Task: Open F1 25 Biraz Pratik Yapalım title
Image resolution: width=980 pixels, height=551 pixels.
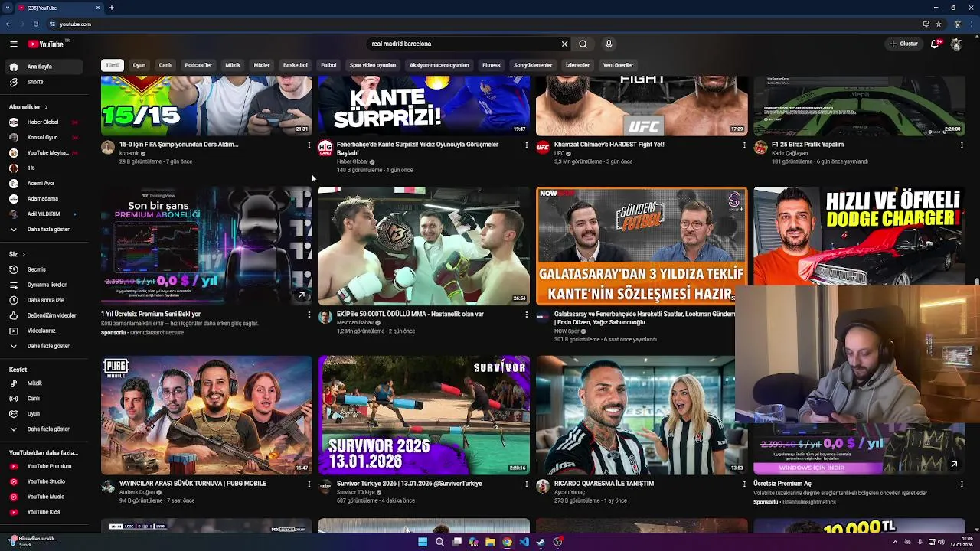Action: (x=808, y=145)
